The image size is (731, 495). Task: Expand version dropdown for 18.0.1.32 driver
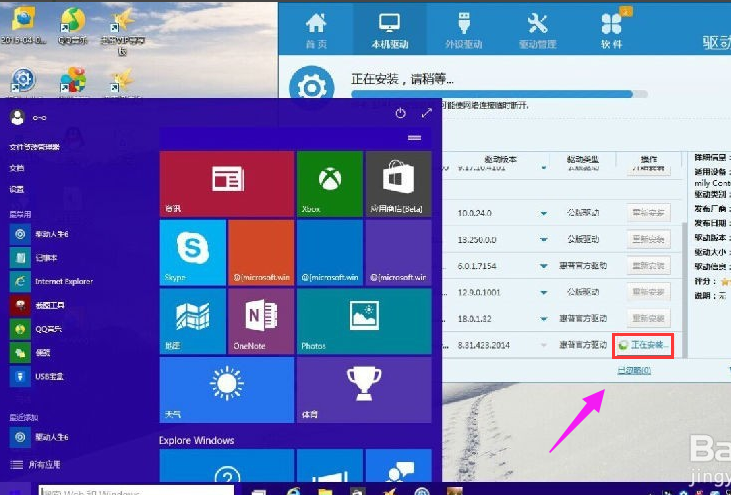[x=544, y=318]
